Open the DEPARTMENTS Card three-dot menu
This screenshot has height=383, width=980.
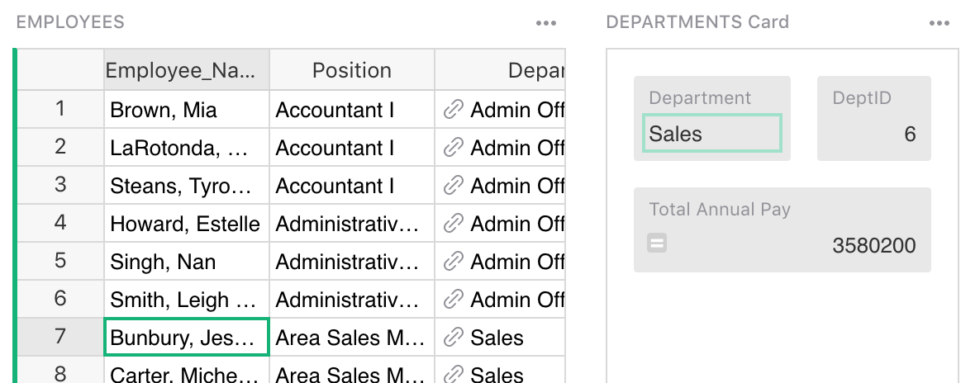click(x=940, y=23)
